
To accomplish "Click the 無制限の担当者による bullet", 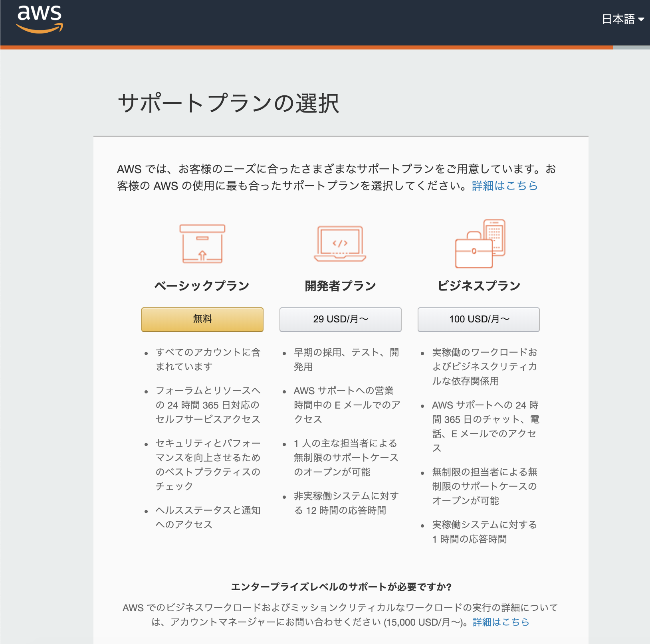I will 485,486.
